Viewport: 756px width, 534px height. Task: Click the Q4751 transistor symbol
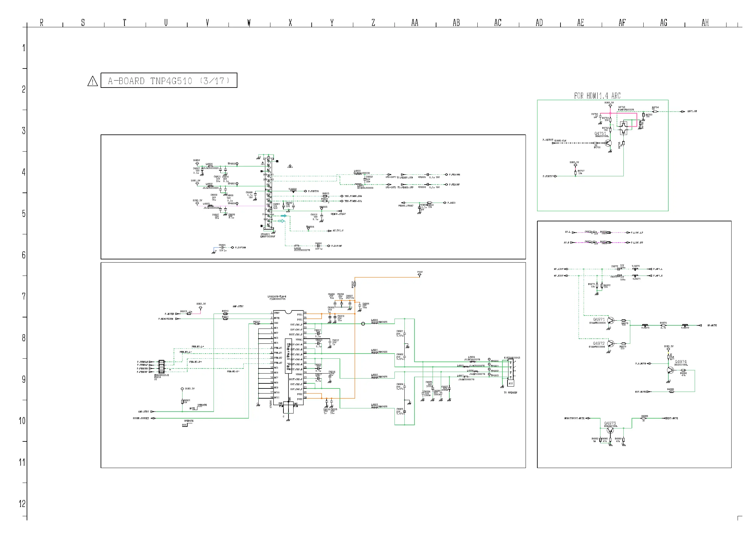[608, 143]
